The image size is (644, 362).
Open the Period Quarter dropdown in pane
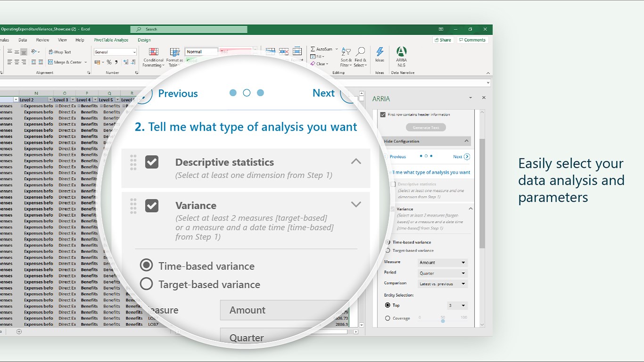(443, 273)
